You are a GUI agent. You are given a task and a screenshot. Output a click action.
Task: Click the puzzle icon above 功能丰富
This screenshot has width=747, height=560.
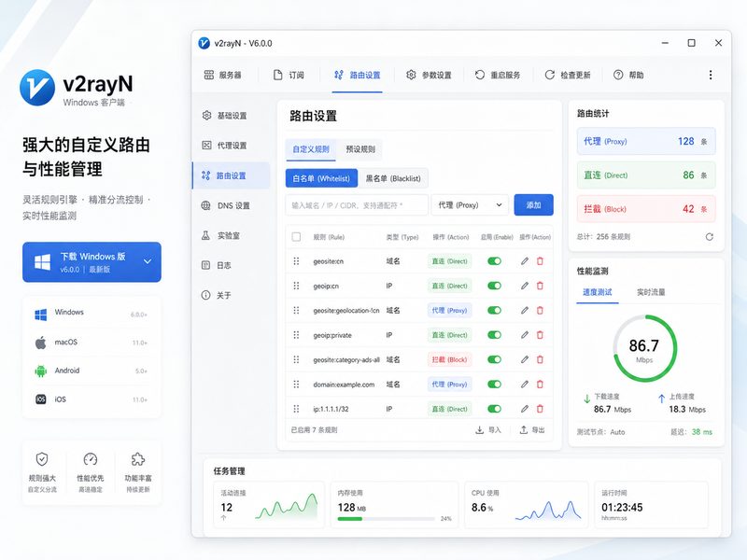(x=138, y=459)
